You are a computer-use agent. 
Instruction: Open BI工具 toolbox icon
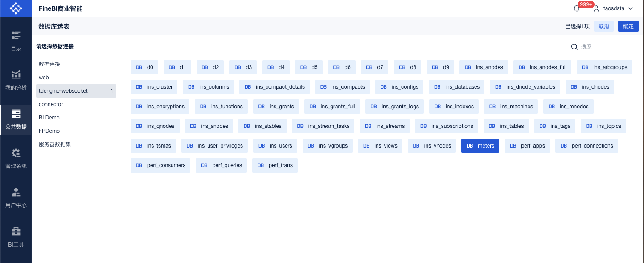point(16,232)
